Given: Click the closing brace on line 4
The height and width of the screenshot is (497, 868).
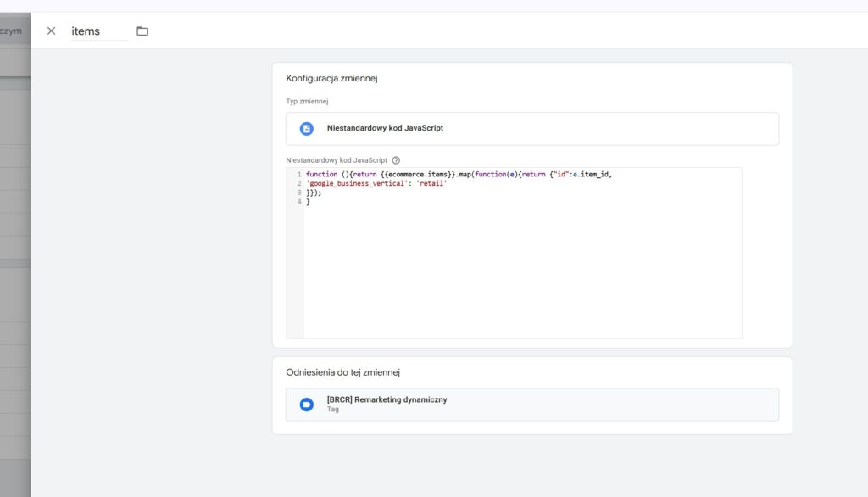Looking at the screenshot, I should pos(309,203).
